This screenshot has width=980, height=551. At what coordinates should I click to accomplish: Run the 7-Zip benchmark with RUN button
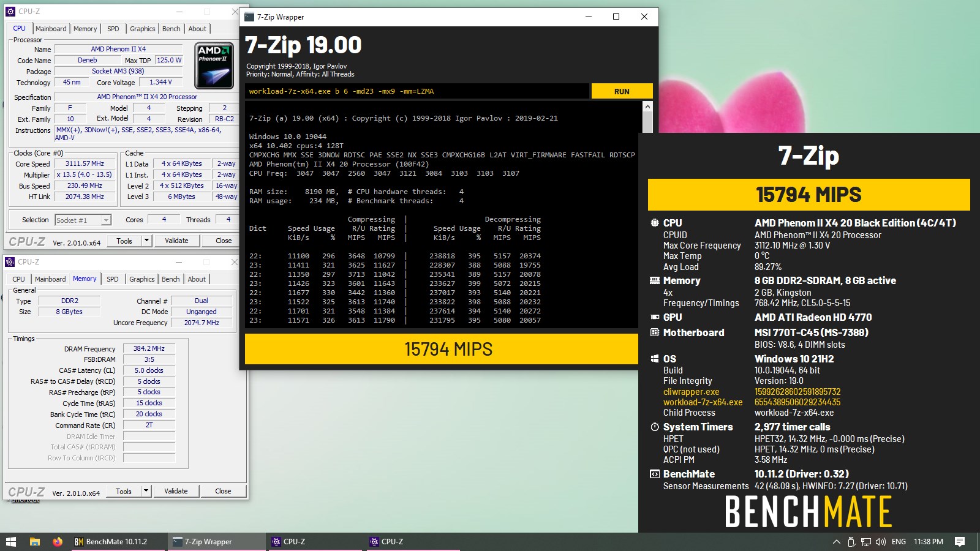tap(622, 91)
